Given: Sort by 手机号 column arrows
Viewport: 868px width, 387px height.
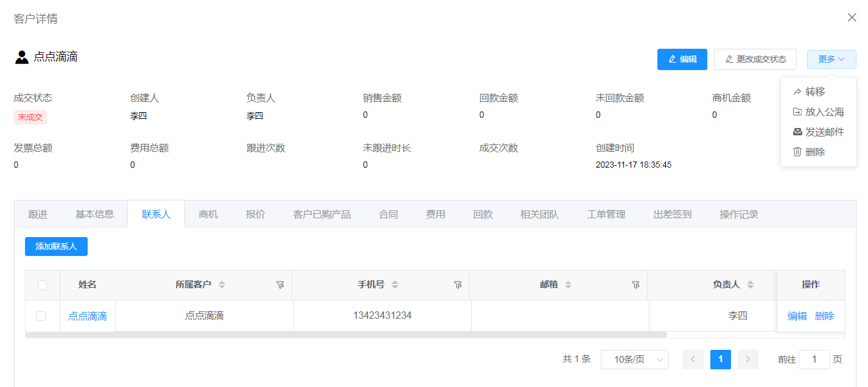Looking at the screenshot, I should tap(395, 285).
